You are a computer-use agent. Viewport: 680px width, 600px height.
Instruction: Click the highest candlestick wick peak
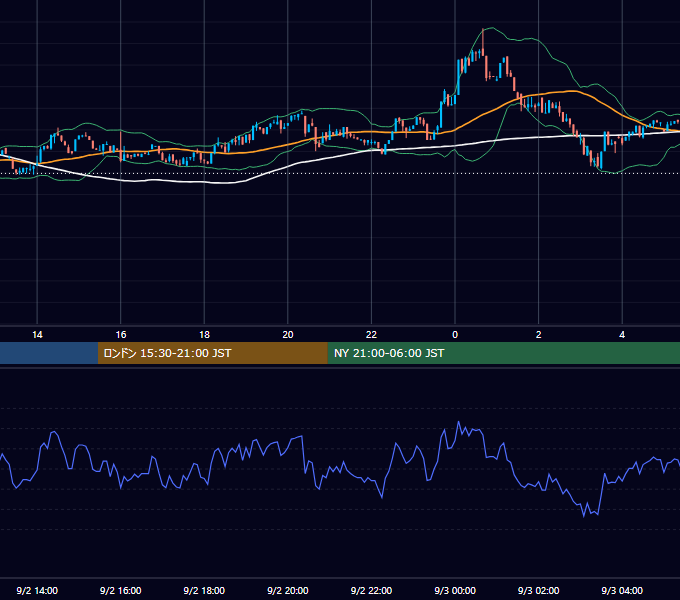[x=483, y=30]
